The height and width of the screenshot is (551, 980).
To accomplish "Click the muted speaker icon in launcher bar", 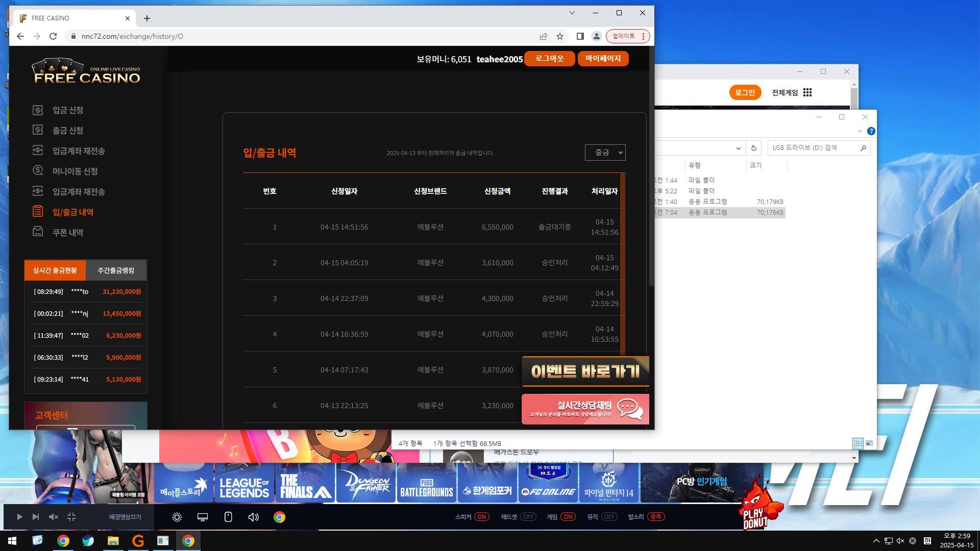I will pos(54,517).
